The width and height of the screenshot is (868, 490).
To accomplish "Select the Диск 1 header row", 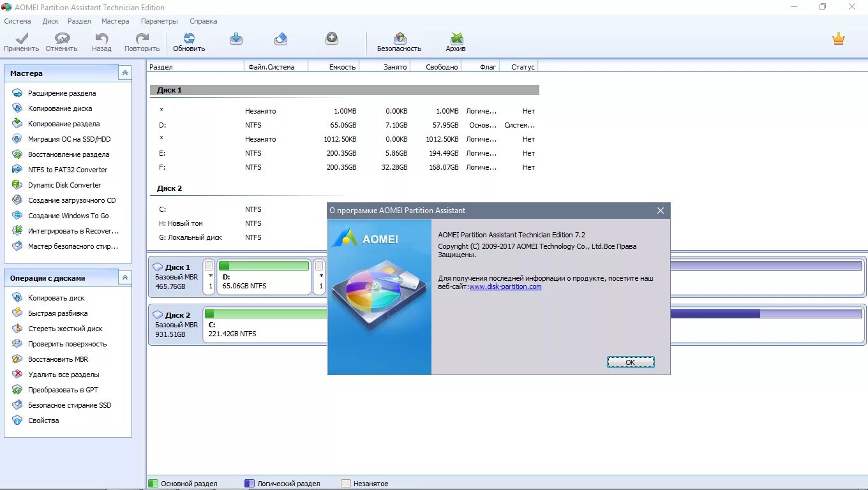I will pyautogui.click(x=345, y=90).
